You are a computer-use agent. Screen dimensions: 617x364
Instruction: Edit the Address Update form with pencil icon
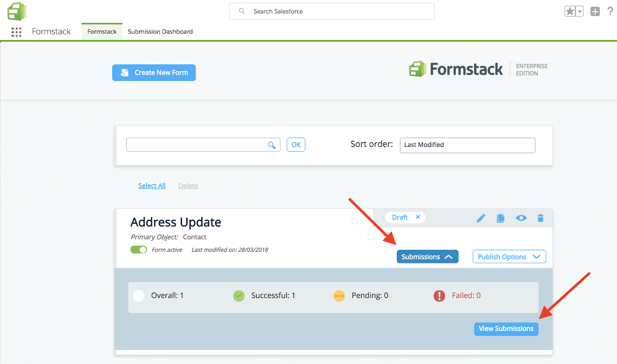[x=481, y=218]
